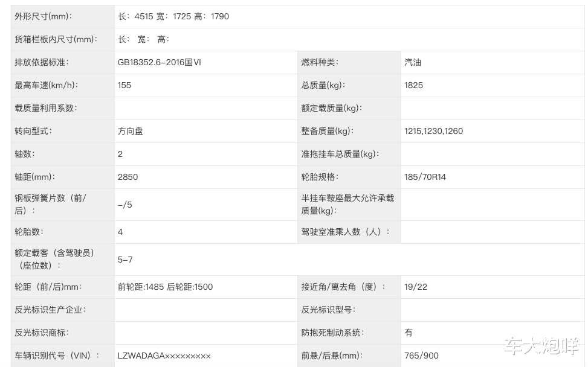The height and width of the screenshot is (367, 588).
Task: Click the 车辆识别代号(VIN) label
Action: [x=57, y=356]
